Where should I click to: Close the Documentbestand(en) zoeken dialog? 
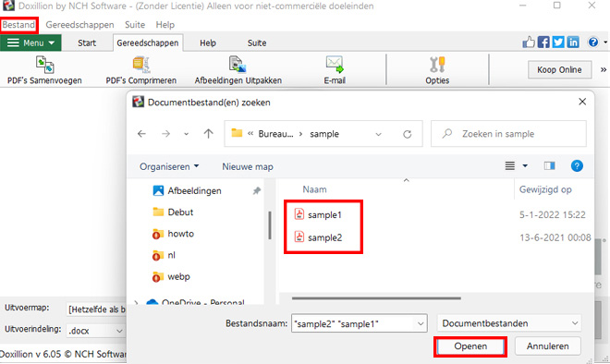pyautogui.click(x=582, y=102)
